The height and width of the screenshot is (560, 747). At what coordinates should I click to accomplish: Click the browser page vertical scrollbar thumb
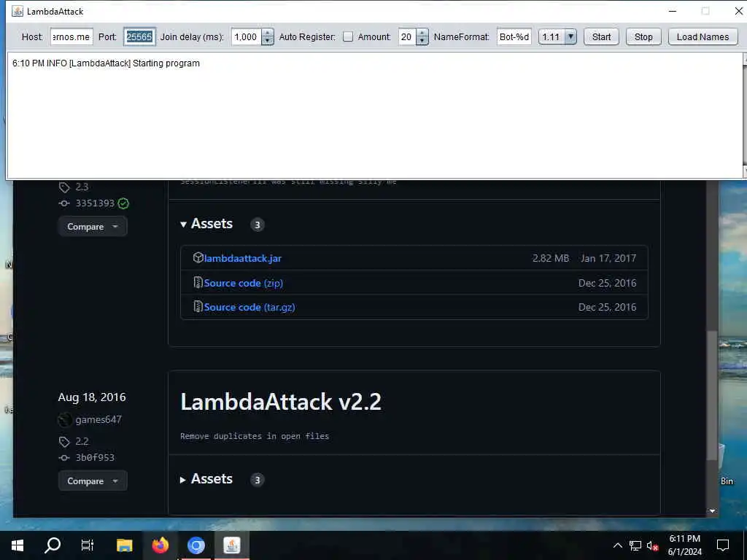(x=712, y=395)
